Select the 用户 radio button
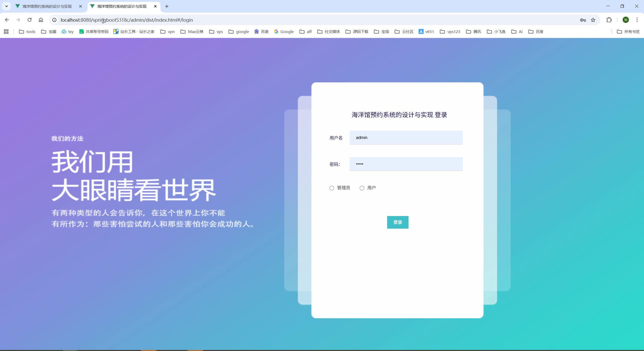Screen dimensions: 644x351 click(361, 188)
